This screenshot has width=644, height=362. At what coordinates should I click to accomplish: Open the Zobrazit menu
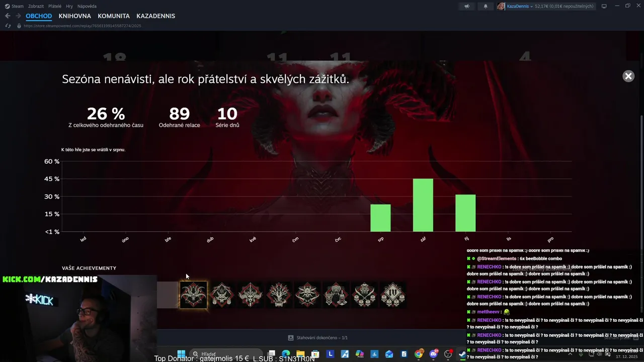click(x=36, y=6)
